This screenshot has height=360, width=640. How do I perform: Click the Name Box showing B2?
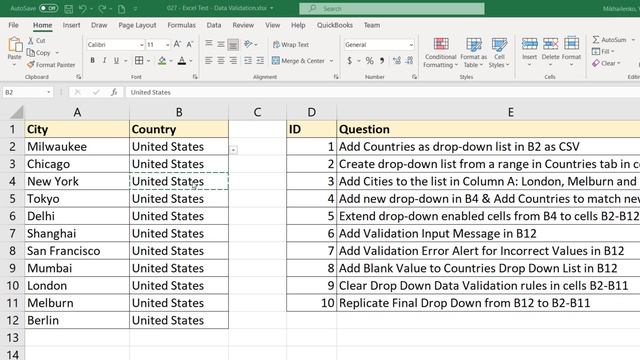[x=27, y=92]
